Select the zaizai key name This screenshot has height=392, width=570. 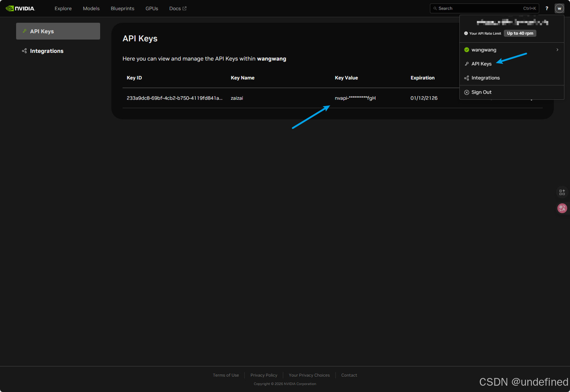237,98
